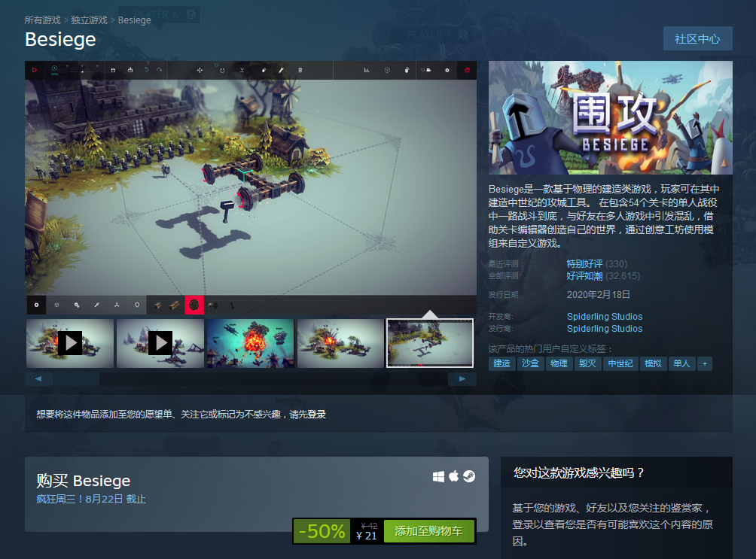
Task: Click the delete block trash icon
Action: point(300,69)
